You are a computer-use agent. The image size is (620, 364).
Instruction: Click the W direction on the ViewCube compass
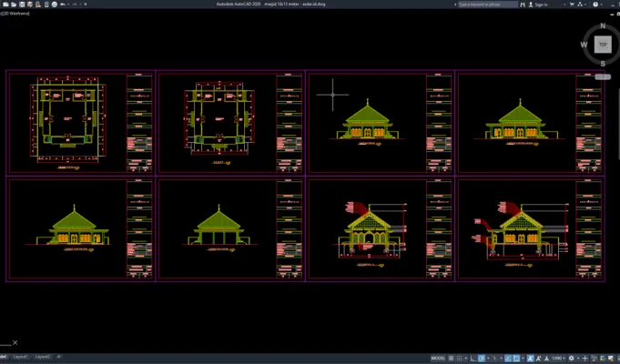584,45
